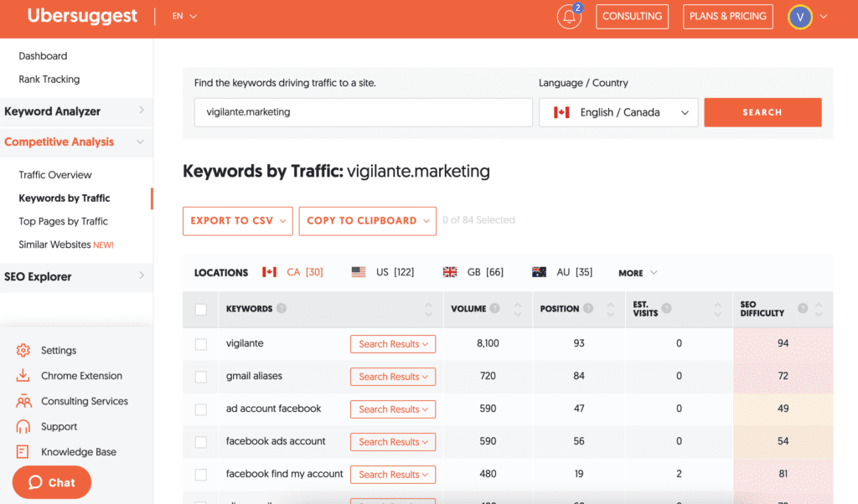This screenshot has height=504, width=858.
Task: Collapse the Competitive Analysis section
Action: pos(76,142)
